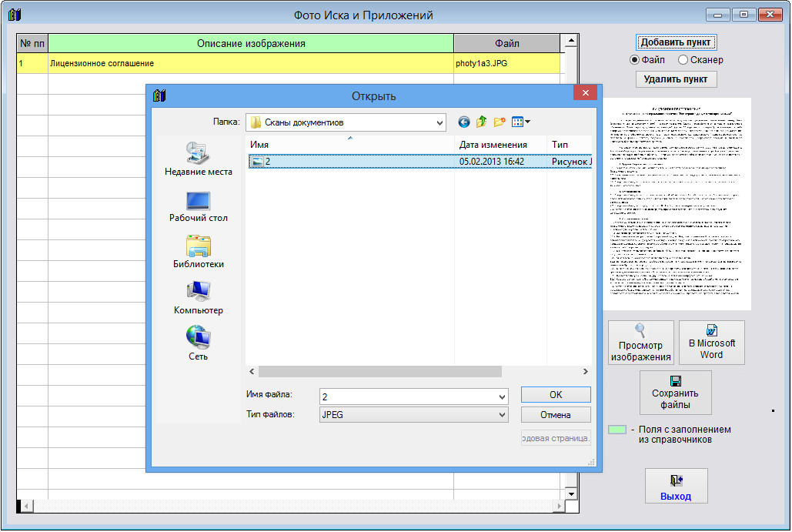Viewport: 792px width, 532px height.
Task: Expand the Тип файлов dropdown
Action: coord(502,415)
